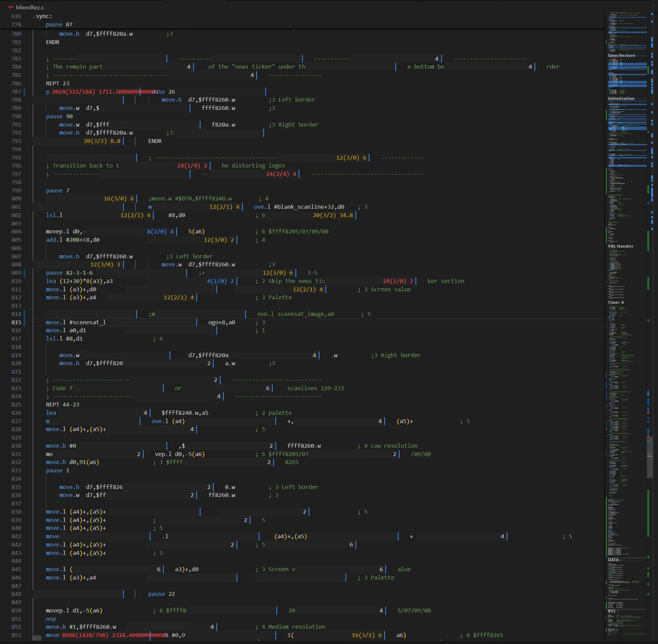Open the change marker beside line 787
Image resolution: width=658 pixels, height=644 pixels.
tap(25, 92)
